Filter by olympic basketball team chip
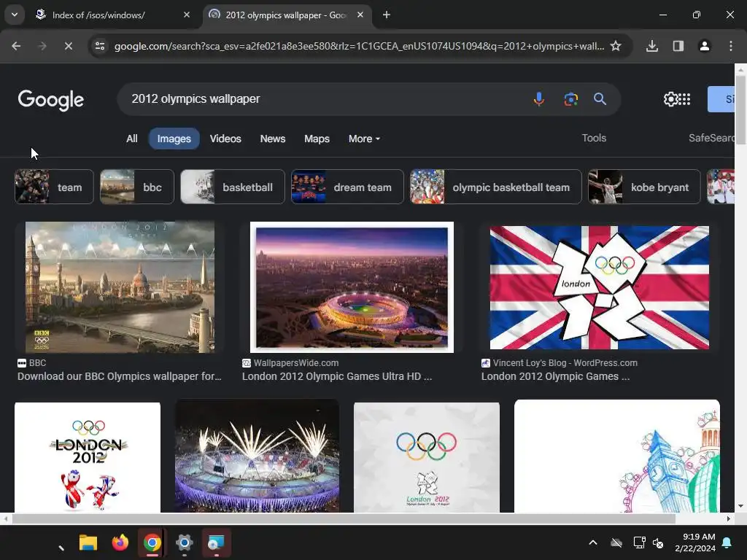Image resolution: width=747 pixels, height=560 pixels. point(496,187)
